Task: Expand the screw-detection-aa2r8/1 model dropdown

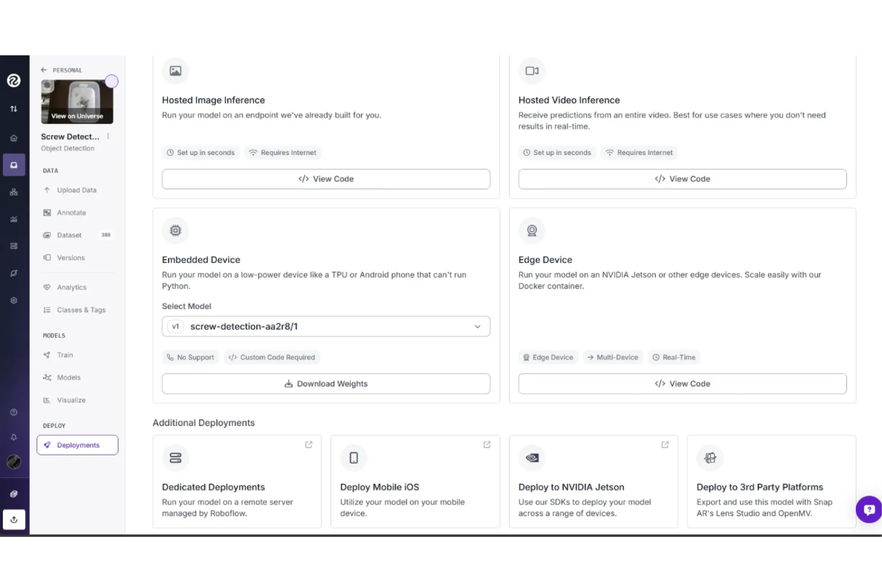Action: click(x=477, y=326)
